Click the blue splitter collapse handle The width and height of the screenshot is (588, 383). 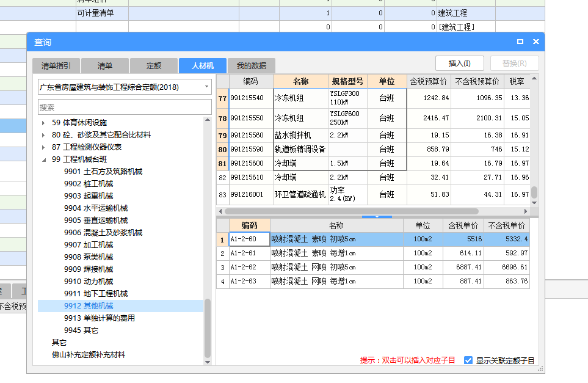click(377, 216)
